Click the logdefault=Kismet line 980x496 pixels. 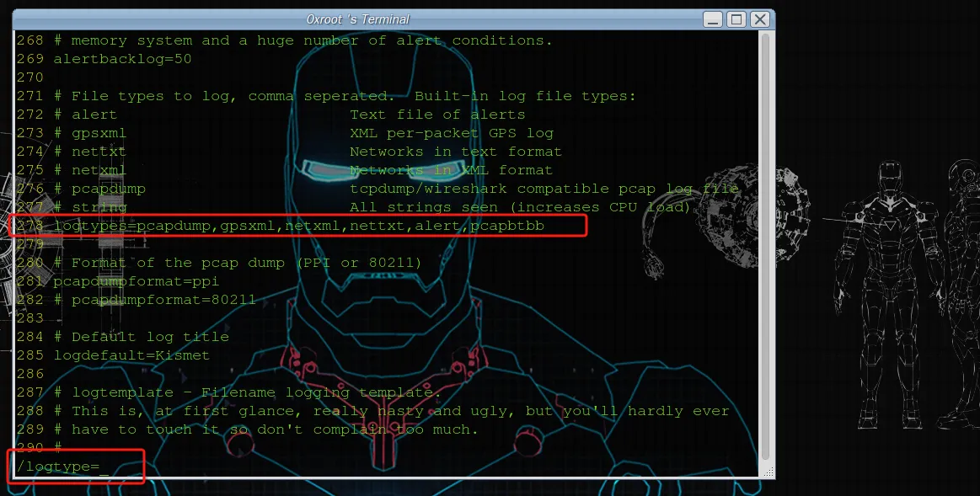[x=131, y=355]
